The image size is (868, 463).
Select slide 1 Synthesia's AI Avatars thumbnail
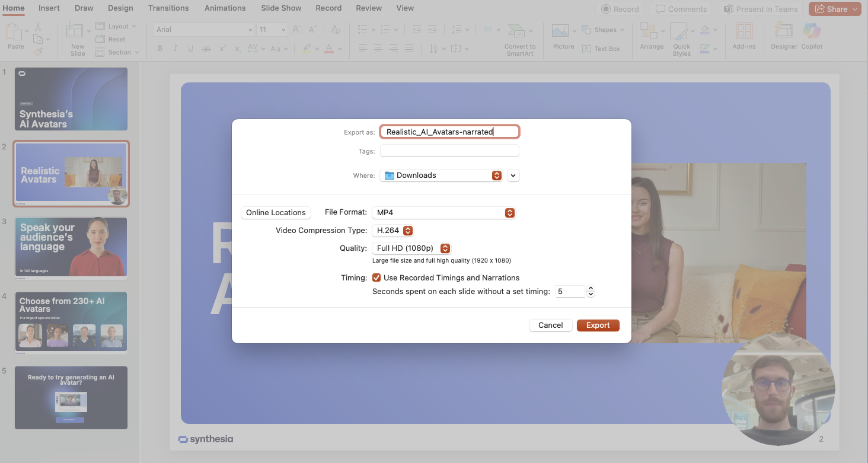click(71, 99)
